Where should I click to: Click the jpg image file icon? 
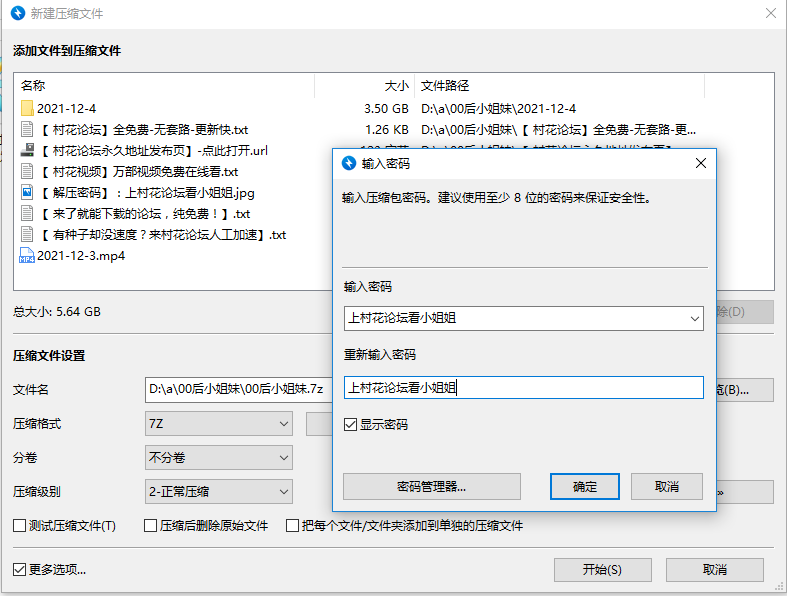(x=28, y=192)
